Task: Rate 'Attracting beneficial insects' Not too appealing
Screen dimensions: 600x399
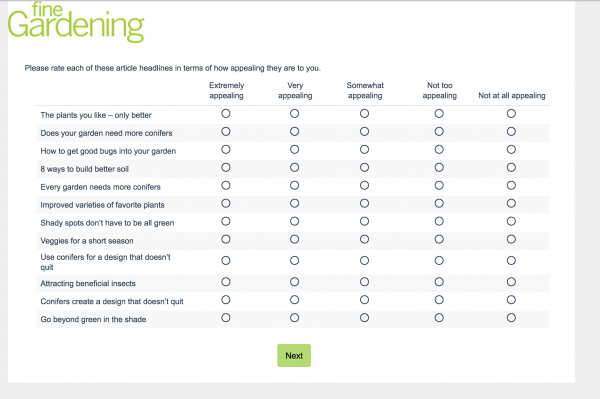Action: (439, 282)
